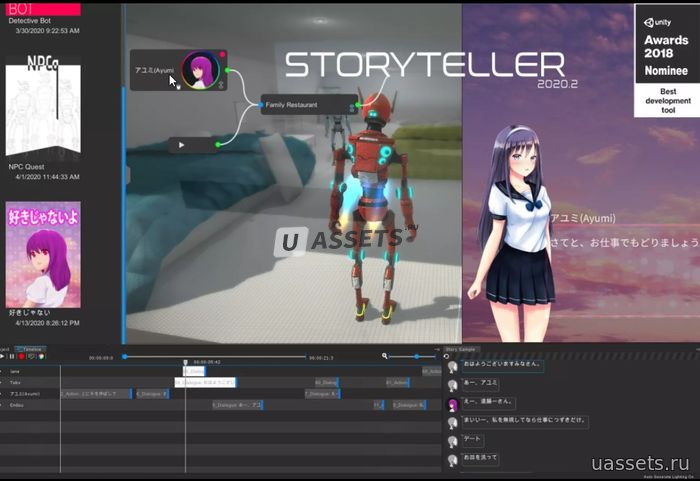Click the pink dot on Ayumi node
The width and height of the screenshot is (700, 481).
click(x=222, y=54)
